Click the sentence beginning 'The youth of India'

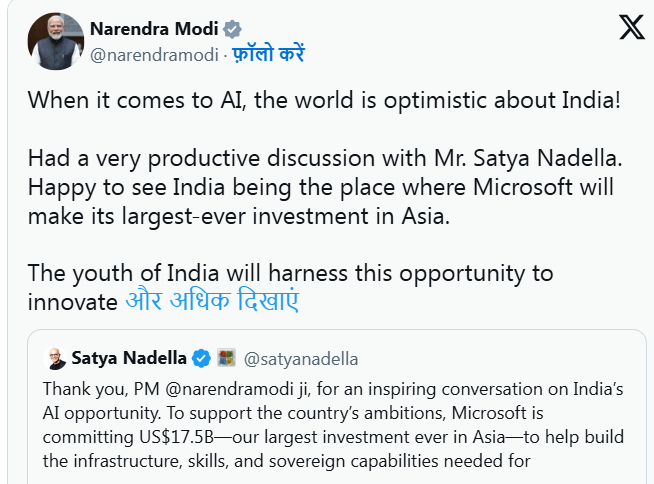coord(290,273)
